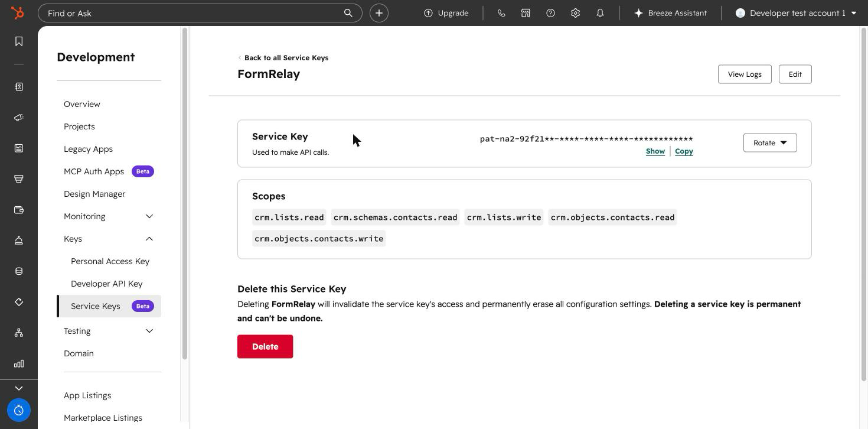Go to Marketplace Listings

103,418
